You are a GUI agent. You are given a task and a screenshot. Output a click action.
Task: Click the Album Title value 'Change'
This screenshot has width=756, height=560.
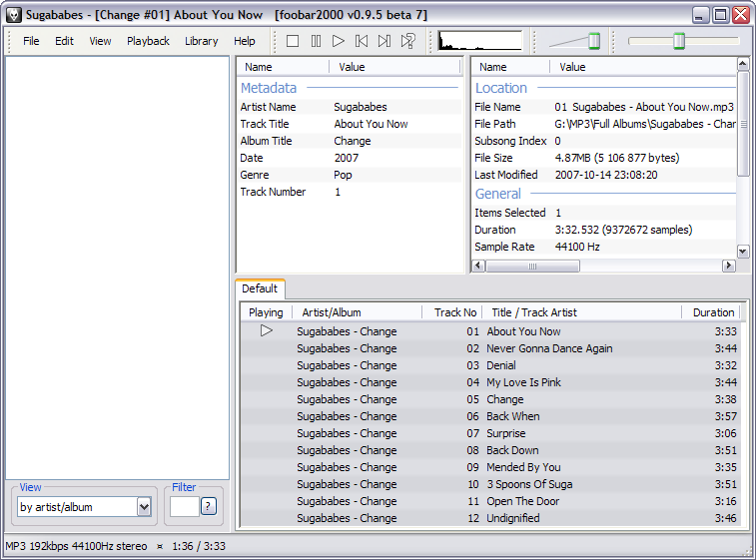click(x=353, y=141)
